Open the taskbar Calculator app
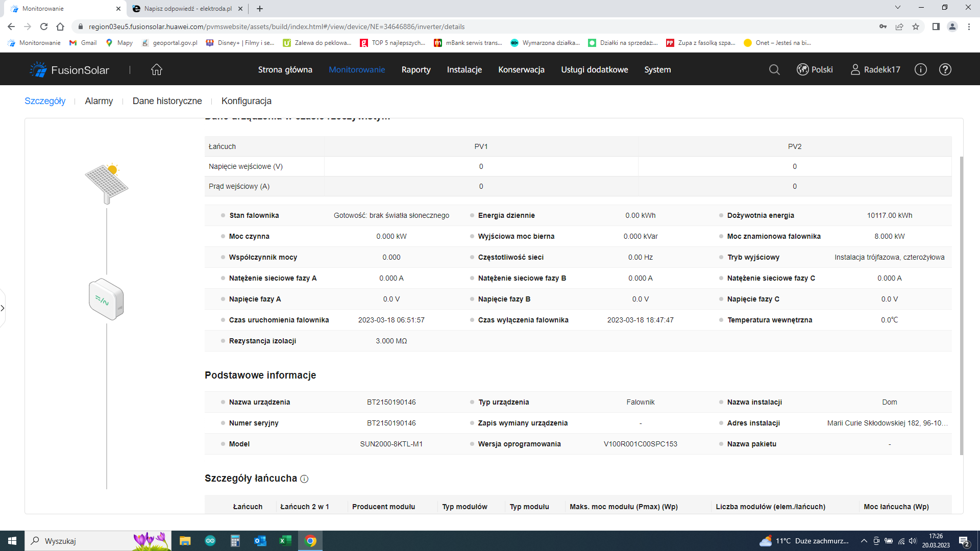Screen dimensions: 980x551 tap(235, 541)
